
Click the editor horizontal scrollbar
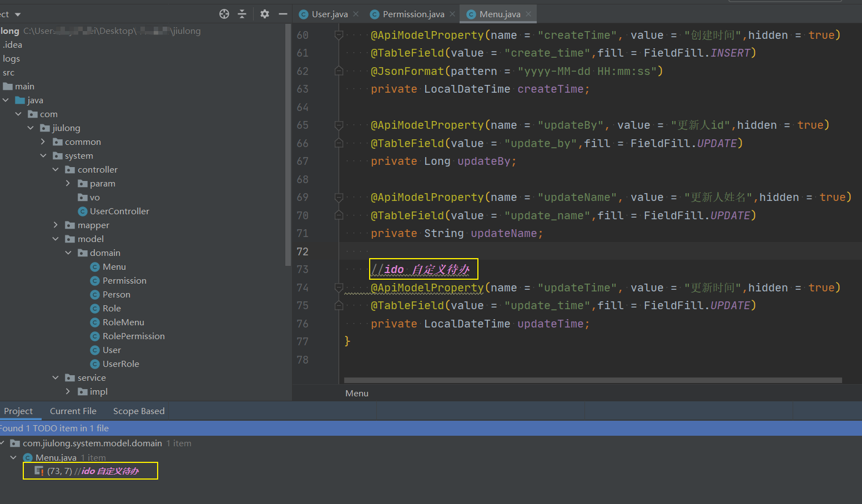tap(593, 380)
